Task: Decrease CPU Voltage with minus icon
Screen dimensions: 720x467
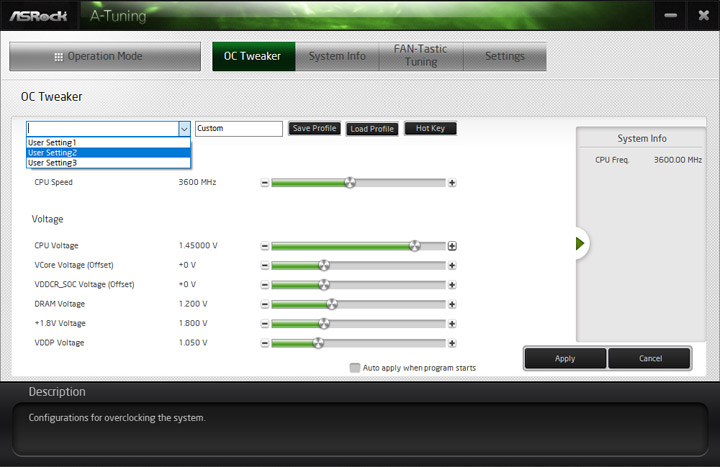Action: 264,246
